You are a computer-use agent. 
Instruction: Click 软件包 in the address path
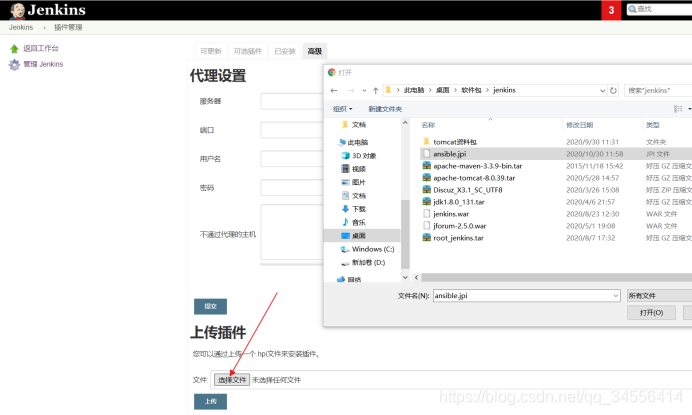[471, 90]
